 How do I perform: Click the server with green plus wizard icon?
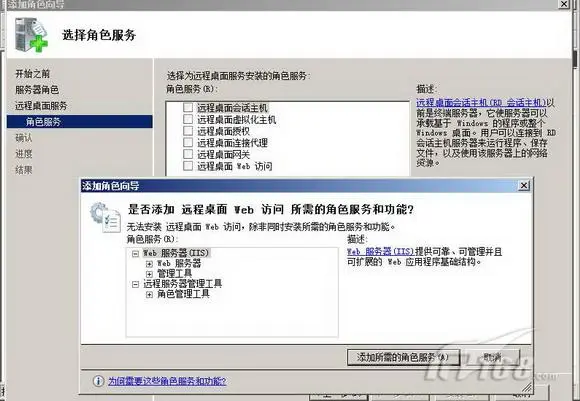point(31,35)
